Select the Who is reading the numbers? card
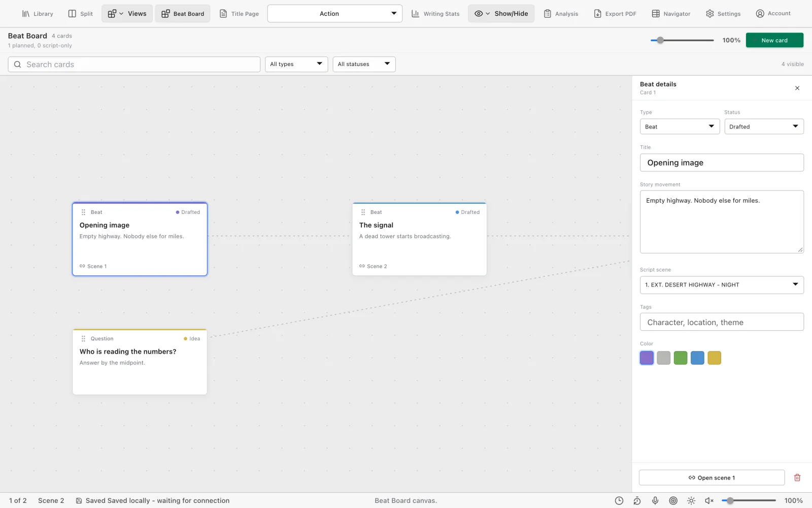Screen dimensions: 812x508 140,362
